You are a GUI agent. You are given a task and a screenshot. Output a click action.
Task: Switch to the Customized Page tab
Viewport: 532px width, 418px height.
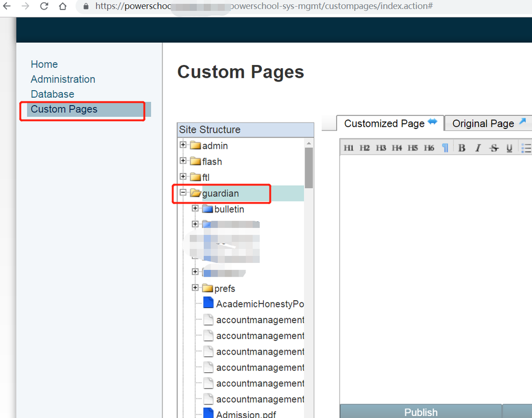pyautogui.click(x=390, y=123)
